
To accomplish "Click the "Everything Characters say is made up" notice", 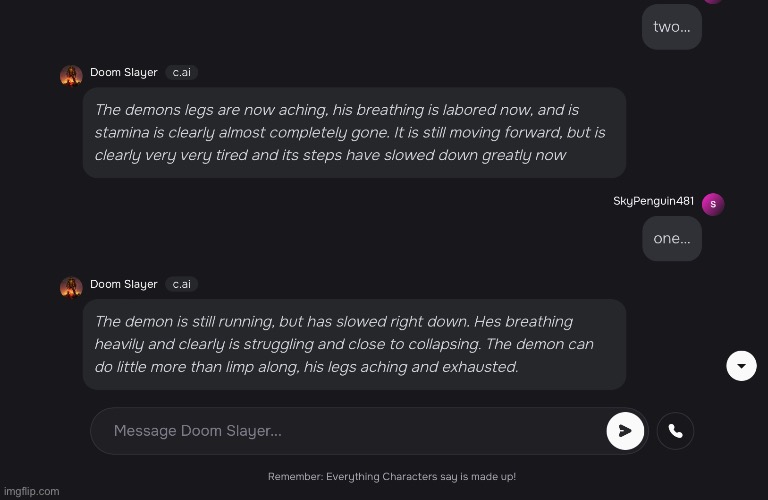I will [x=391, y=477].
